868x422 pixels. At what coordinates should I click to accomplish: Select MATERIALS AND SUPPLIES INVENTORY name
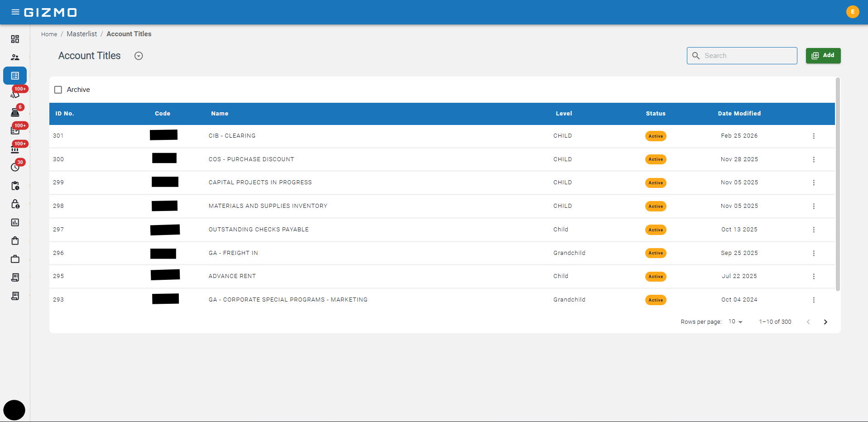click(x=268, y=206)
